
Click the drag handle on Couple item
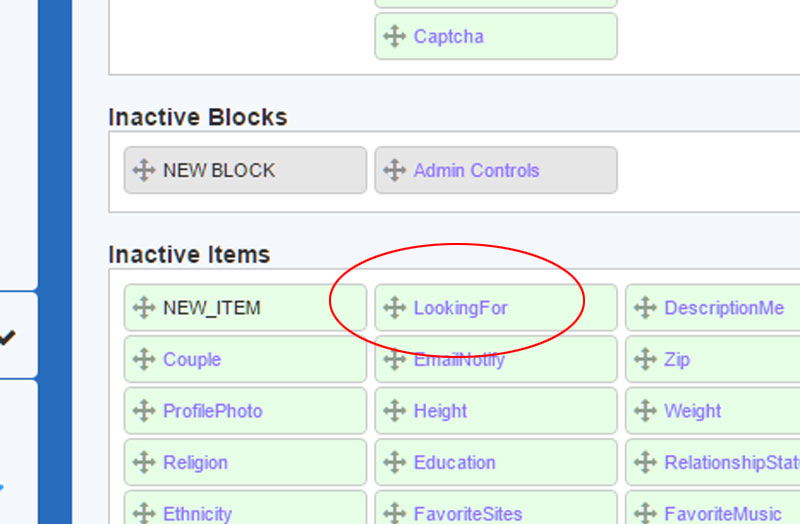[143, 360]
